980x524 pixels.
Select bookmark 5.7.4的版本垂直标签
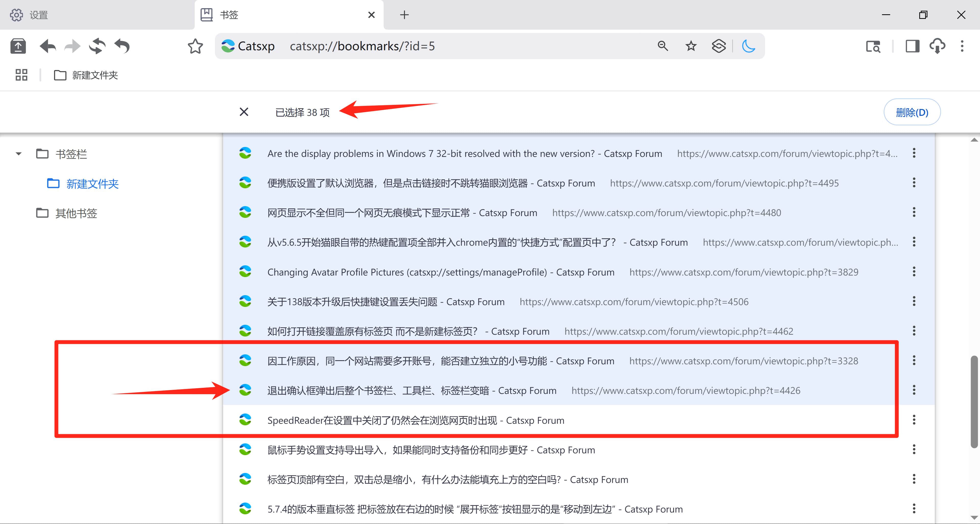[x=578, y=509]
